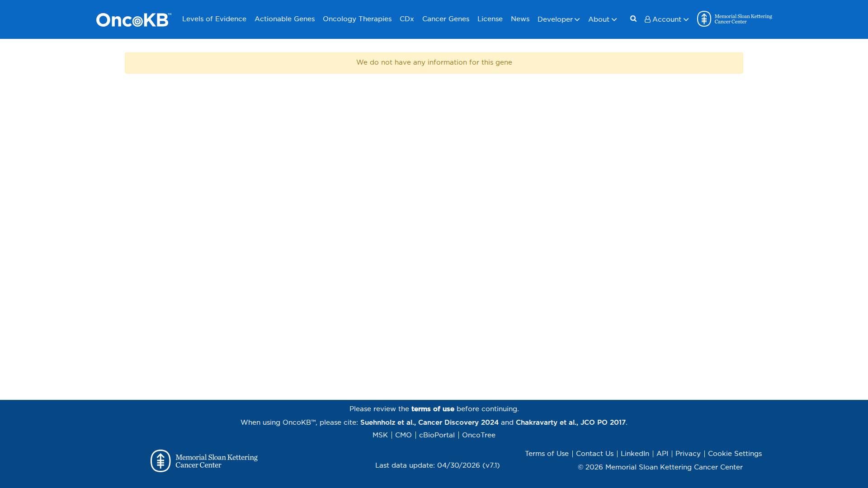Open the LinkedIn footer link
This screenshot has width=868, height=488.
[635, 454]
